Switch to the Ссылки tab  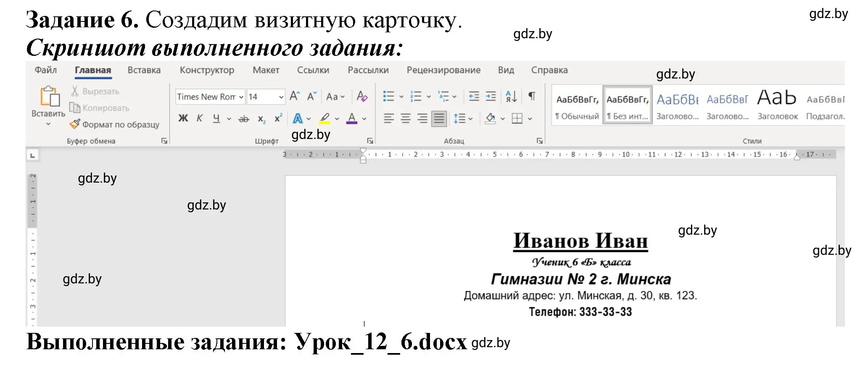click(313, 70)
